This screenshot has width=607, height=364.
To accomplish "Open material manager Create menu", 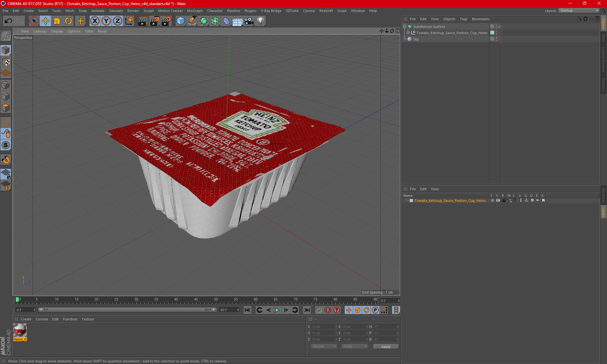I will [26, 319].
